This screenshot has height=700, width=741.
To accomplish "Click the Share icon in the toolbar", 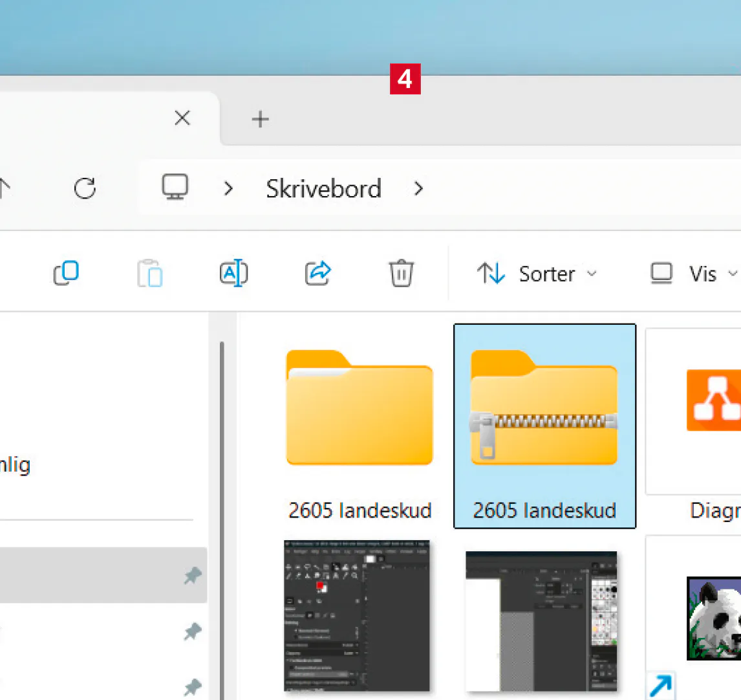I will (317, 273).
